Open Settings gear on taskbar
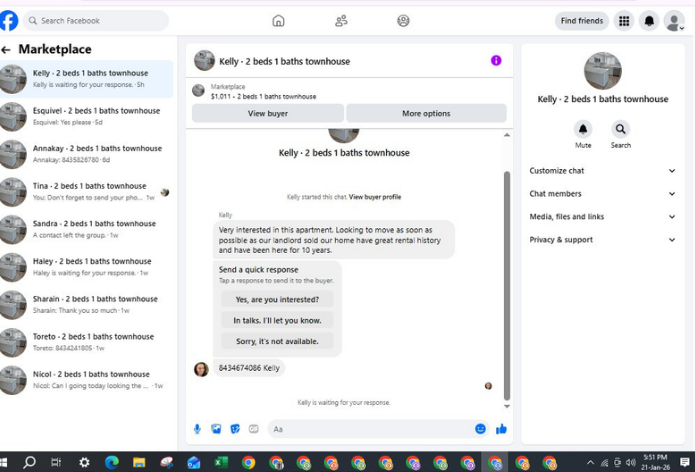Screen dimensions: 695x472 pyautogui.click(x=84, y=463)
